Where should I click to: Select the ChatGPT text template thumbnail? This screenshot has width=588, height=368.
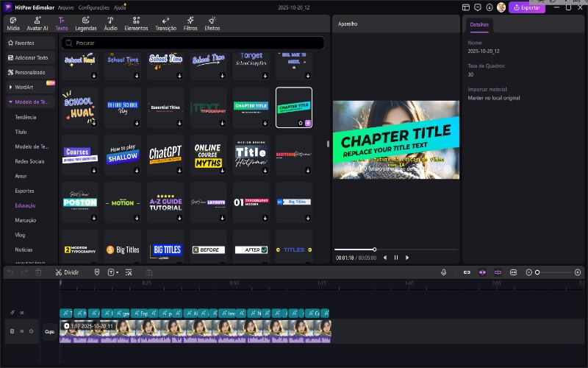pos(165,153)
